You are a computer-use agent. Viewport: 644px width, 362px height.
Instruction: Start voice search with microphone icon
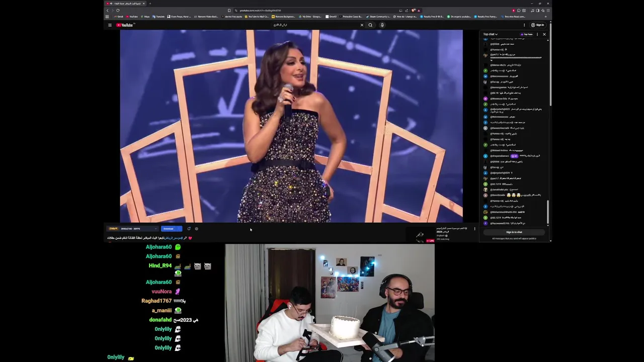382,25
